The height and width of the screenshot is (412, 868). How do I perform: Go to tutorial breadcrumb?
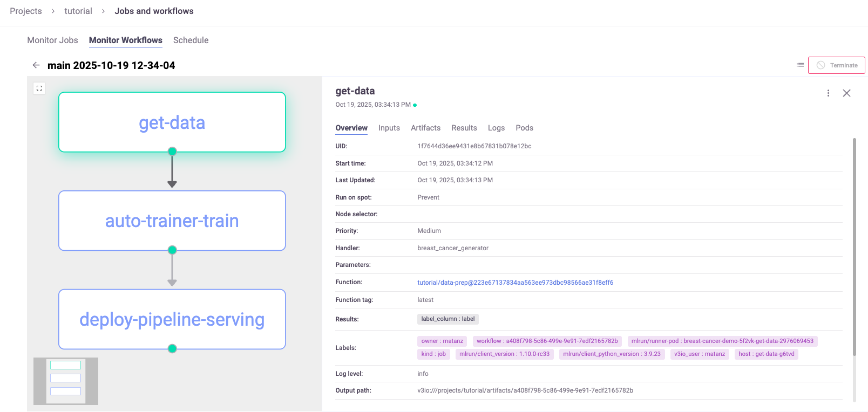pos(78,11)
